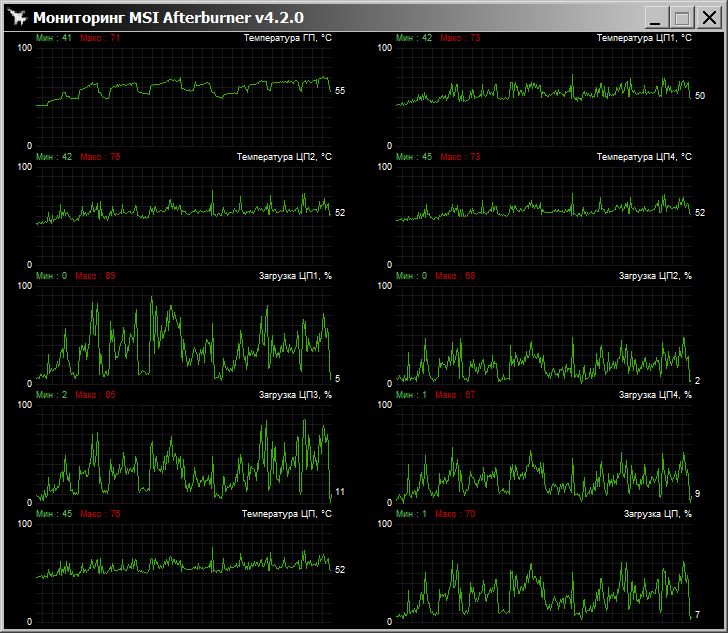Select the 'Загрузка ЦП, %' graph label
Image resolution: width=728 pixels, height=633 pixels.
tap(657, 514)
